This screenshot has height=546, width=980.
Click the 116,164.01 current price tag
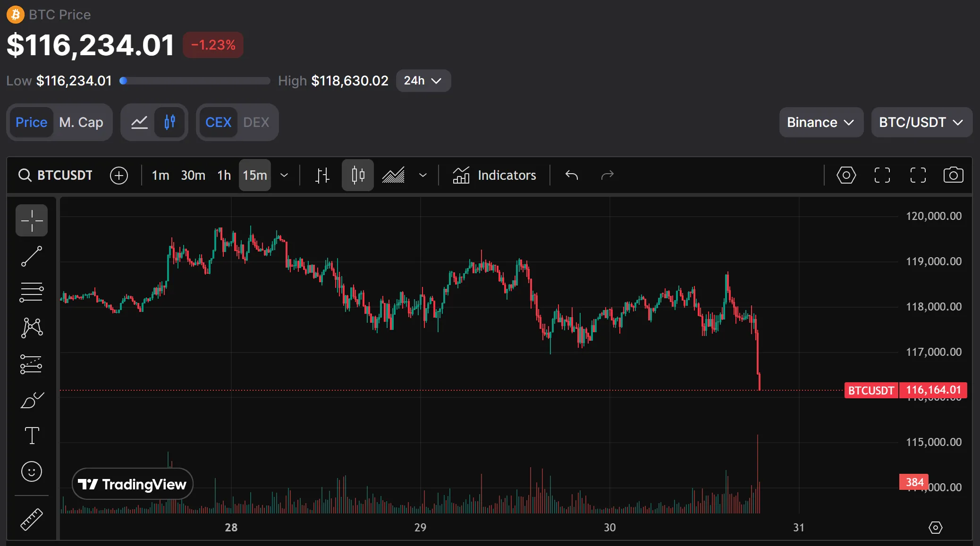[x=933, y=390]
